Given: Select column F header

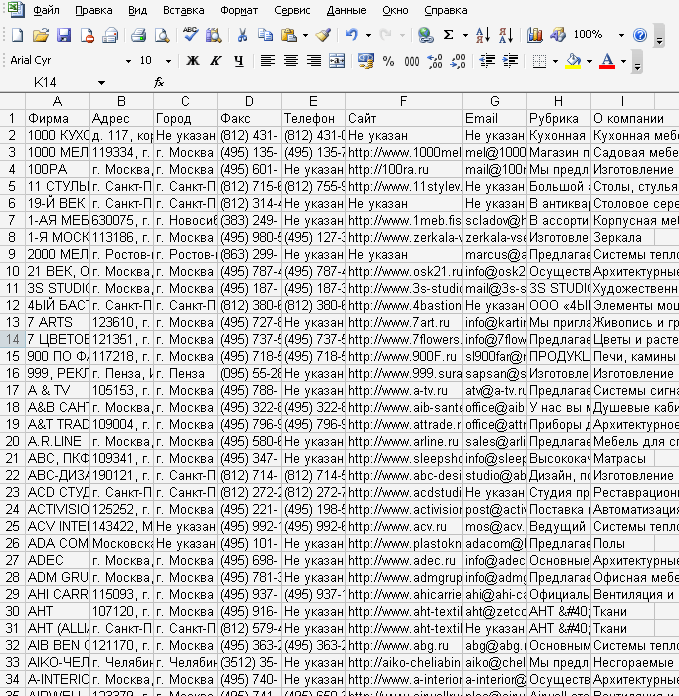Looking at the screenshot, I should (x=404, y=101).
